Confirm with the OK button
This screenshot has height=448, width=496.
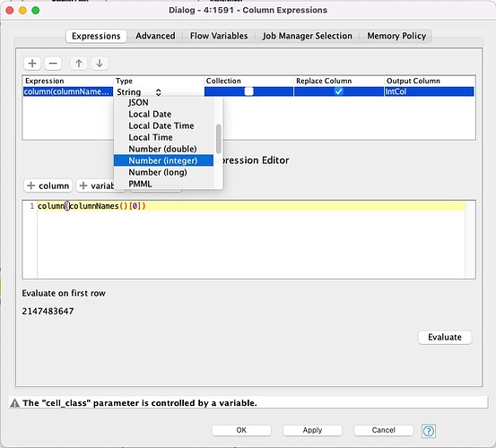click(x=241, y=430)
